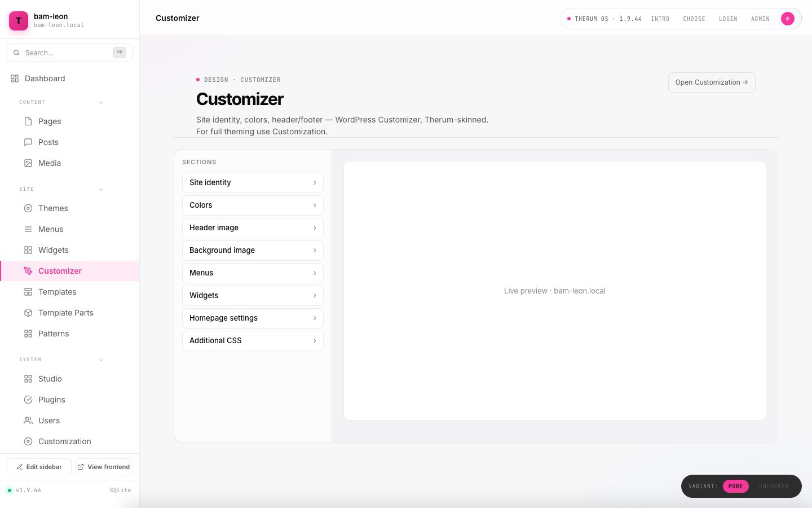Click the Dashboard grid icon
812x508 pixels.
(x=15, y=78)
